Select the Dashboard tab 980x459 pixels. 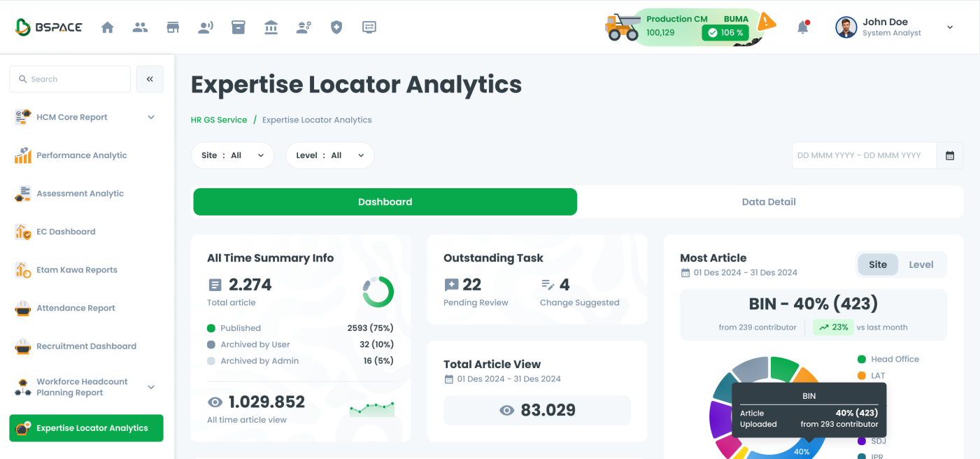click(x=385, y=202)
